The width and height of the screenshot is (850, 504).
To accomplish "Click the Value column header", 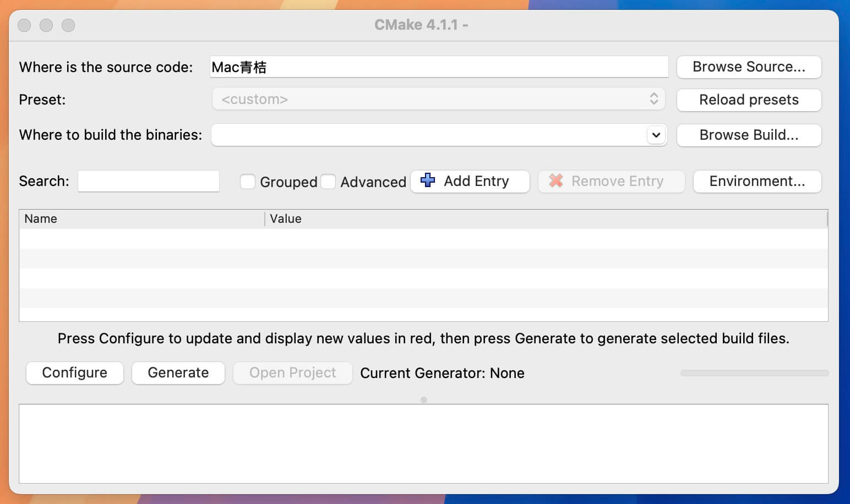I will tap(546, 219).
